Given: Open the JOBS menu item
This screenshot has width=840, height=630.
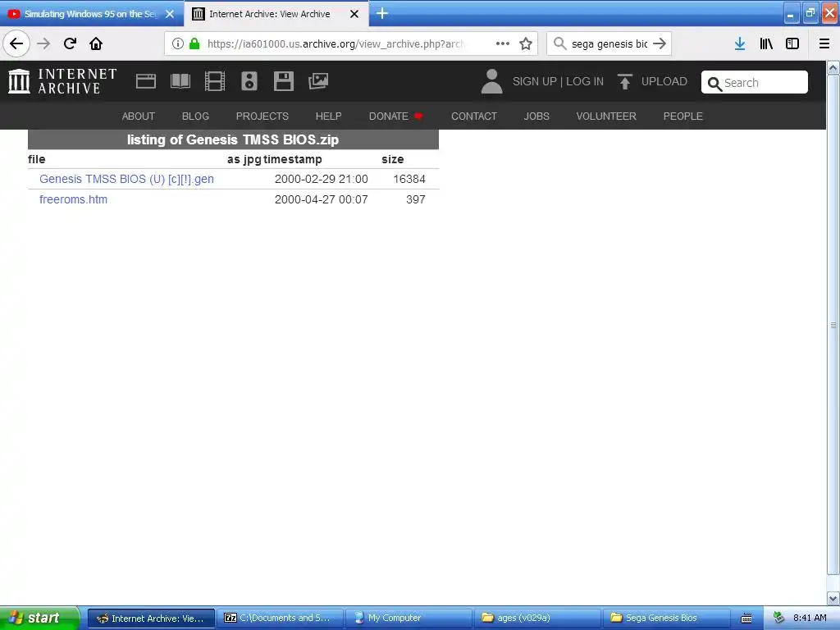Looking at the screenshot, I should (x=536, y=116).
